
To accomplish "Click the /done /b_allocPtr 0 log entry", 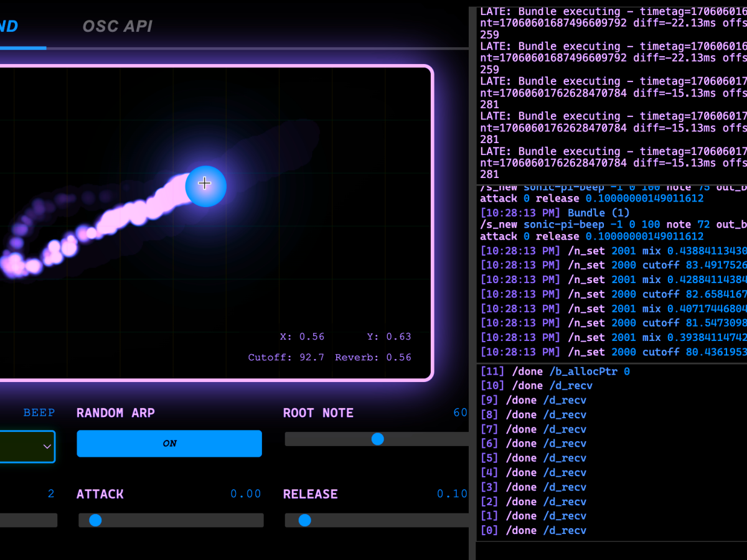I will [x=555, y=371].
